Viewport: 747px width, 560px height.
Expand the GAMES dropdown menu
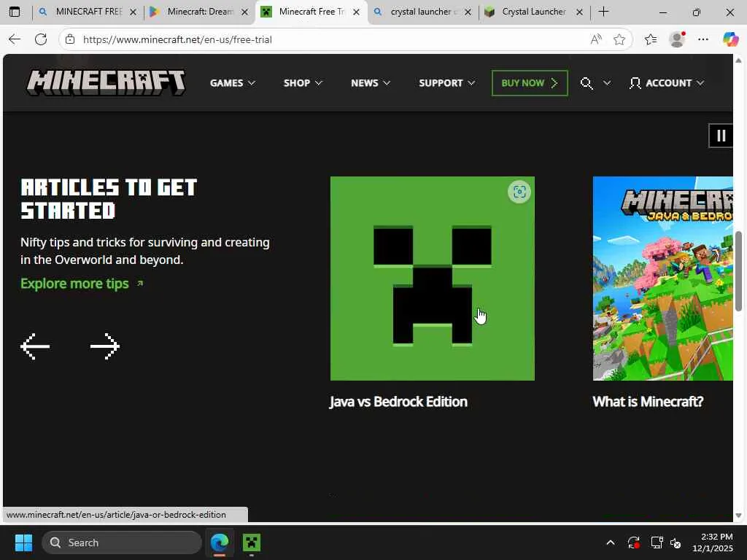point(233,83)
